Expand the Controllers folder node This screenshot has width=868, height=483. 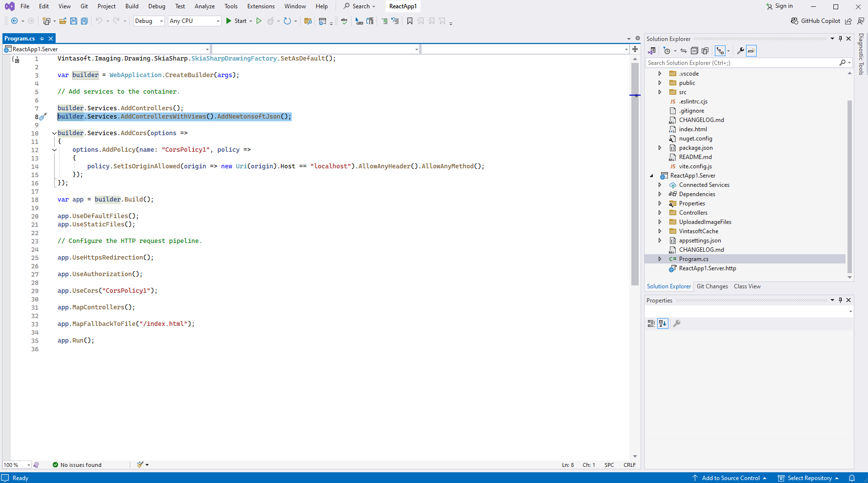pyautogui.click(x=660, y=213)
